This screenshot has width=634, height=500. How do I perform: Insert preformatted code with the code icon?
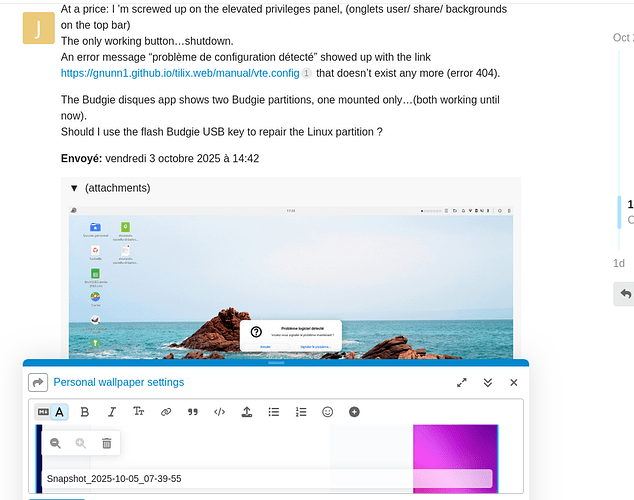(x=220, y=412)
